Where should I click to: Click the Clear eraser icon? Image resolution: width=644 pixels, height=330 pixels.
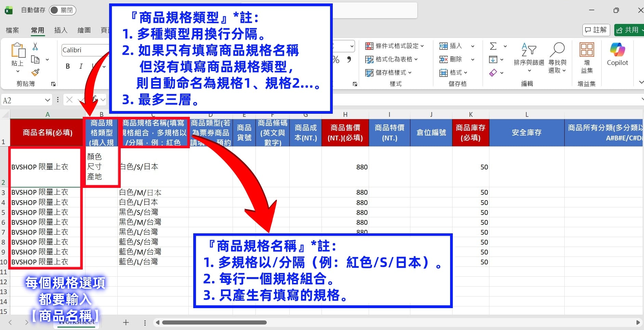(493, 72)
